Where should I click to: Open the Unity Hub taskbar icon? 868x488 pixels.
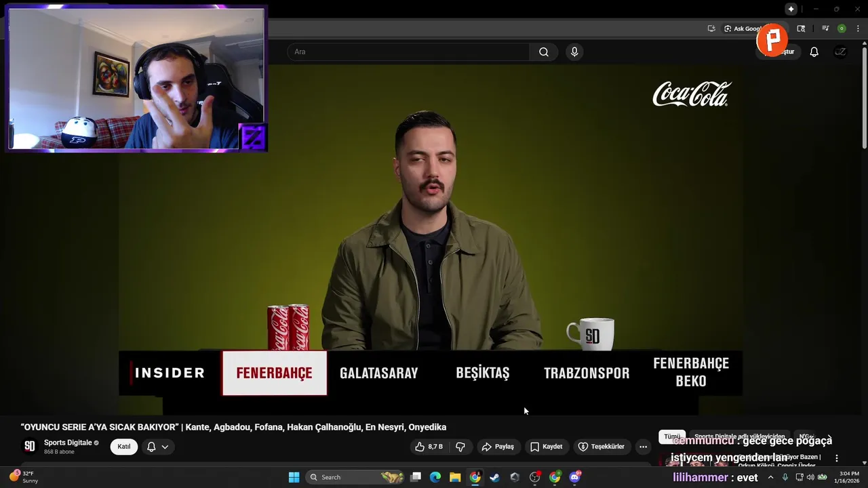tap(515, 477)
